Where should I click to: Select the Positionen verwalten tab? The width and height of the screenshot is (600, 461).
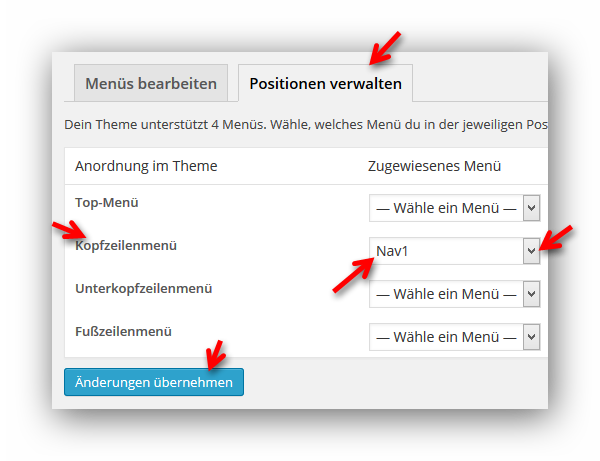coord(325,84)
